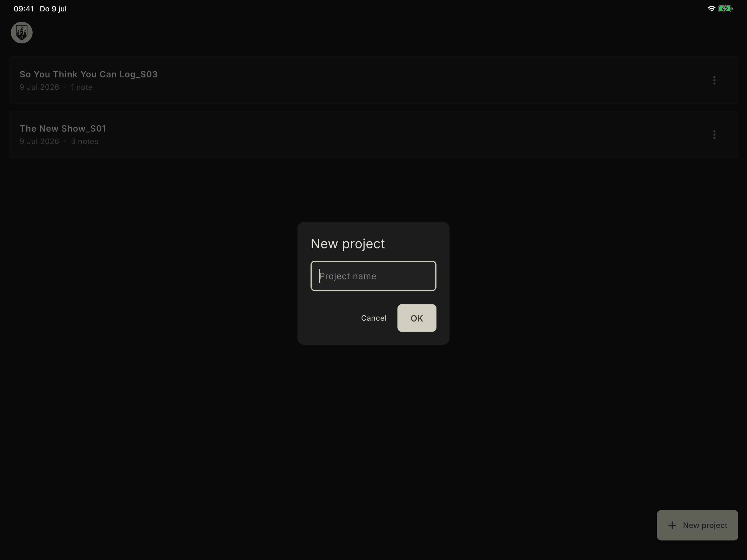Viewport: 747px width, 560px height.
Task: Open project The New Show_S01
Action: point(373,135)
